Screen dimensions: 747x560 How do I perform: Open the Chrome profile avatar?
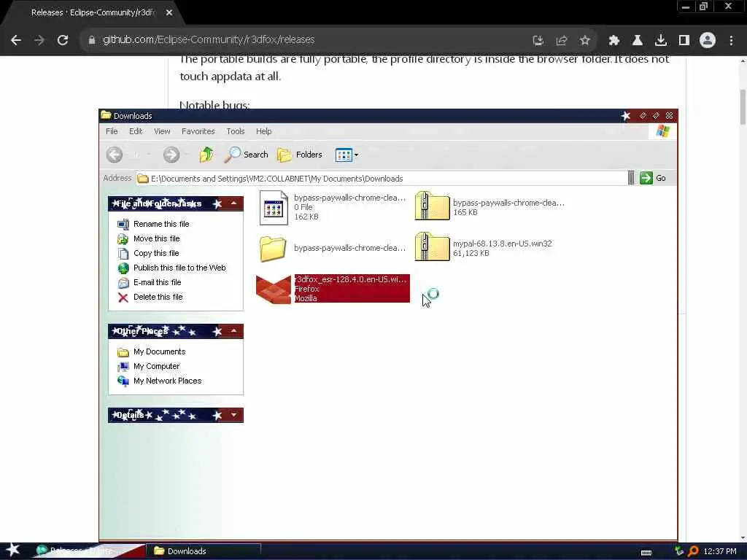point(708,40)
